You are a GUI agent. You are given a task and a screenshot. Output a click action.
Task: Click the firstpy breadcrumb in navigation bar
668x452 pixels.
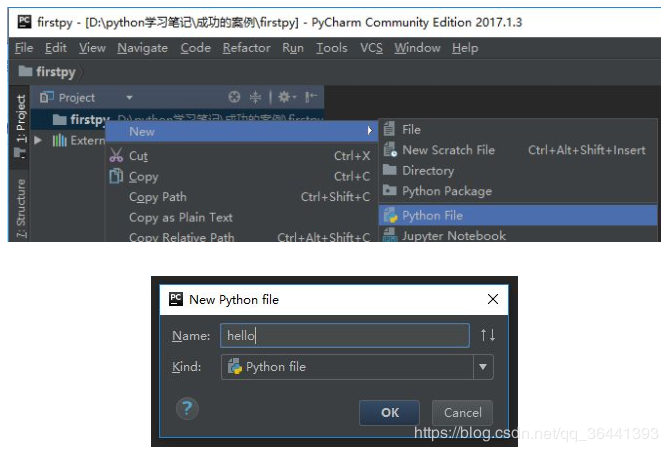pos(47,72)
